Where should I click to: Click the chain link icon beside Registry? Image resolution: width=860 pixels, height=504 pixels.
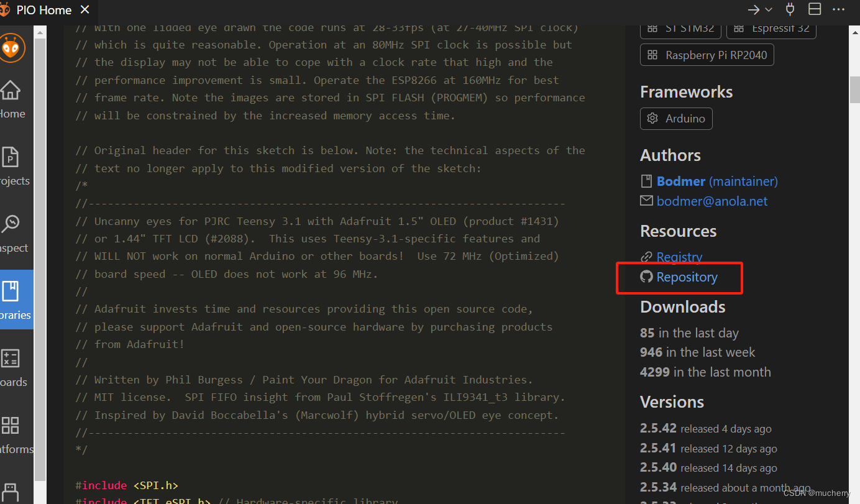click(x=647, y=257)
